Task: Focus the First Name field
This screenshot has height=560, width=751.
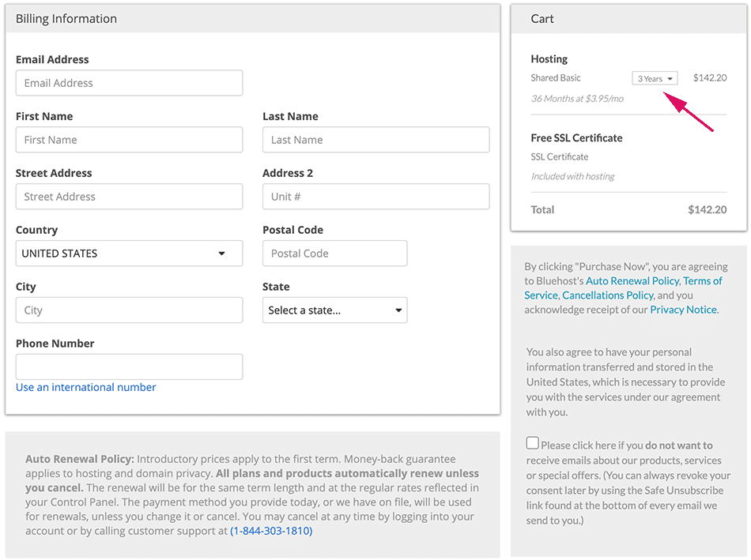Action: (x=129, y=140)
